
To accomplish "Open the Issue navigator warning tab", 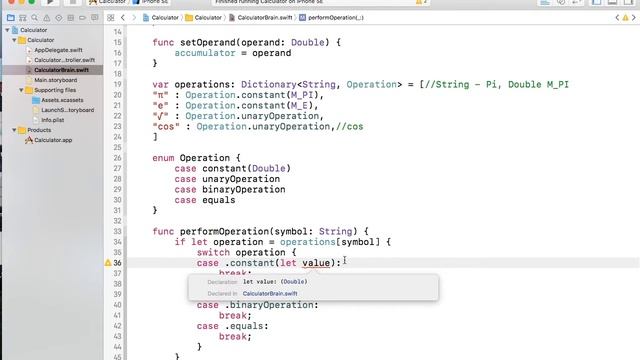I will pos(47,18).
